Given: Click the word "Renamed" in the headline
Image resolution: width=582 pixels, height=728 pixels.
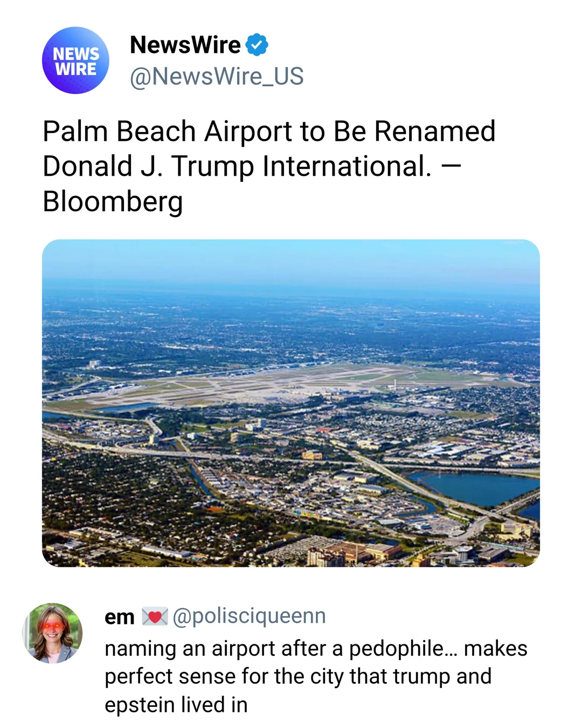Looking at the screenshot, I should [434, 132].
